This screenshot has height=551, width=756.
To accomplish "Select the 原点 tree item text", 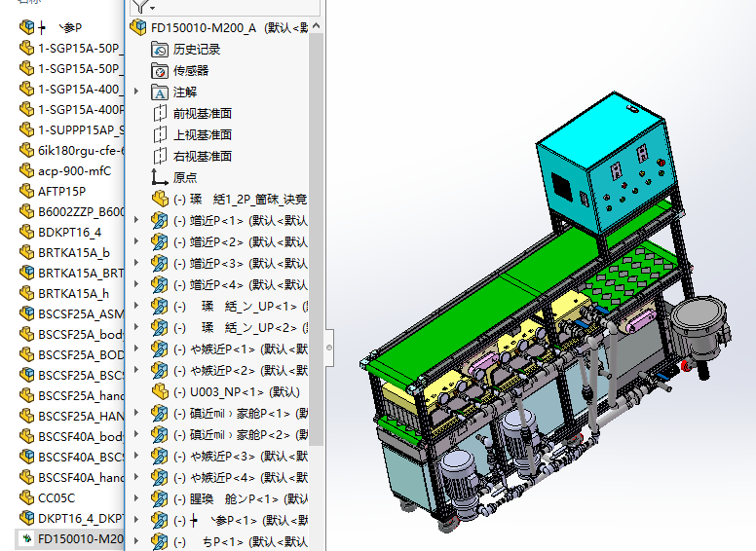I will 185,178.
